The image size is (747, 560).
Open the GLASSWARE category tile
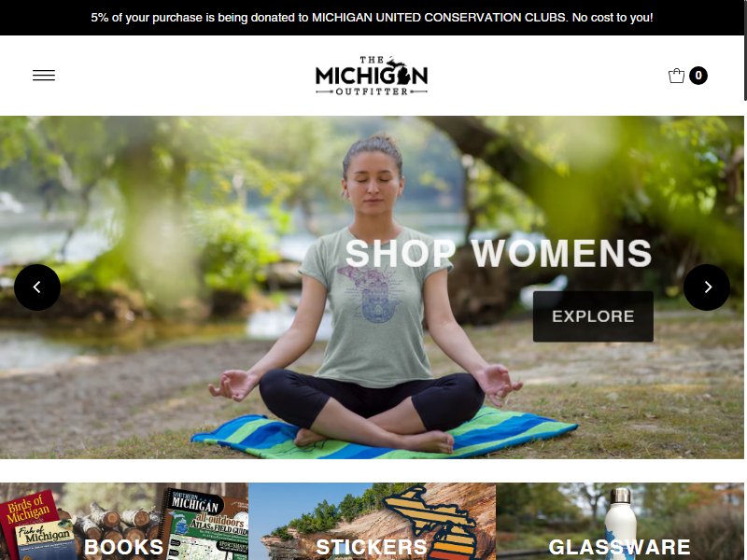point(620,522)
